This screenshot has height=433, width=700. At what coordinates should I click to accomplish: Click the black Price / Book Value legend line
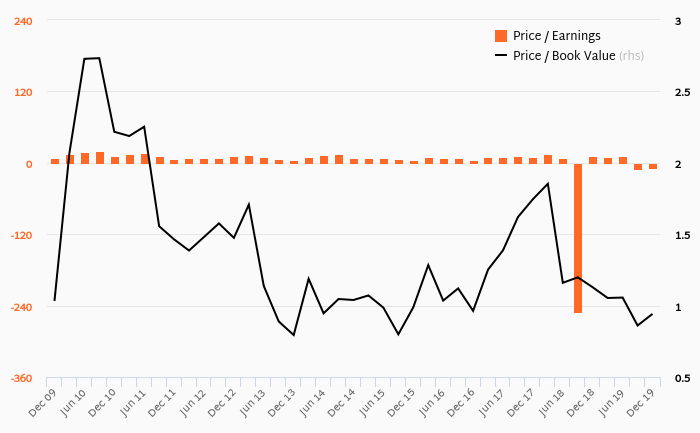(501, 56)
